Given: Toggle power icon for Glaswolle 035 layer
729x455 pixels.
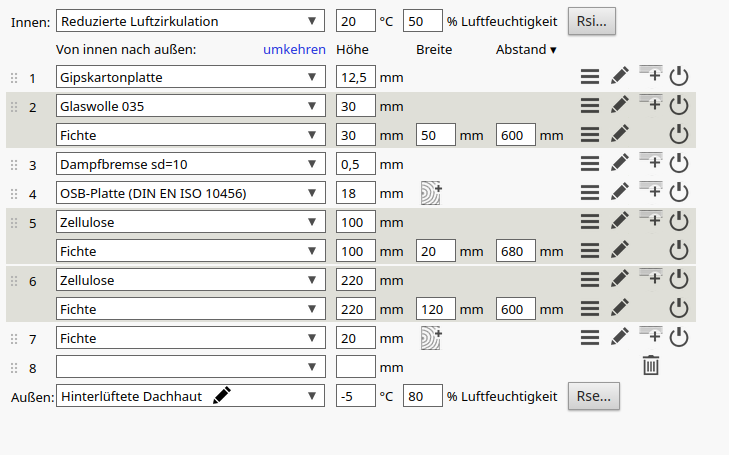Looking at the screenshot, I should tap(679, 105).
